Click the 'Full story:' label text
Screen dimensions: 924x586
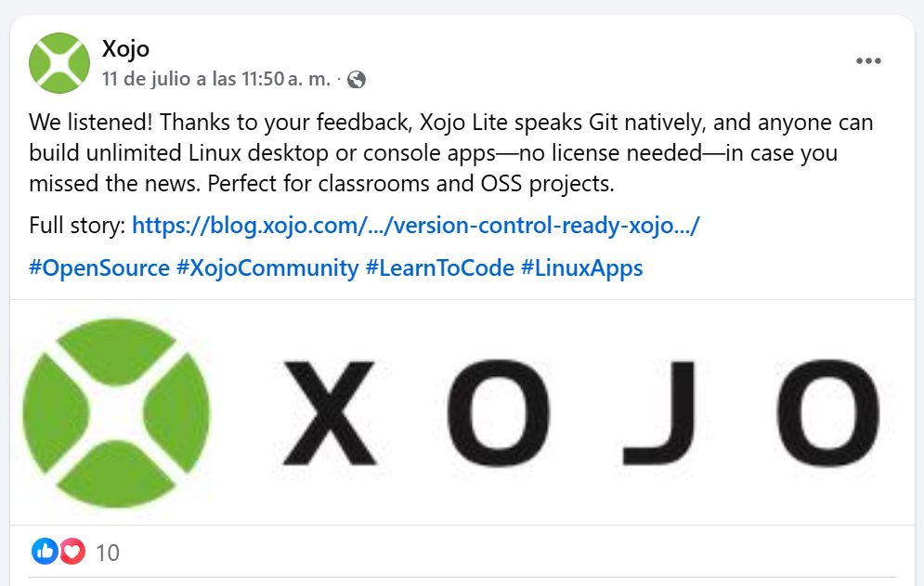(x=77, y=225)
